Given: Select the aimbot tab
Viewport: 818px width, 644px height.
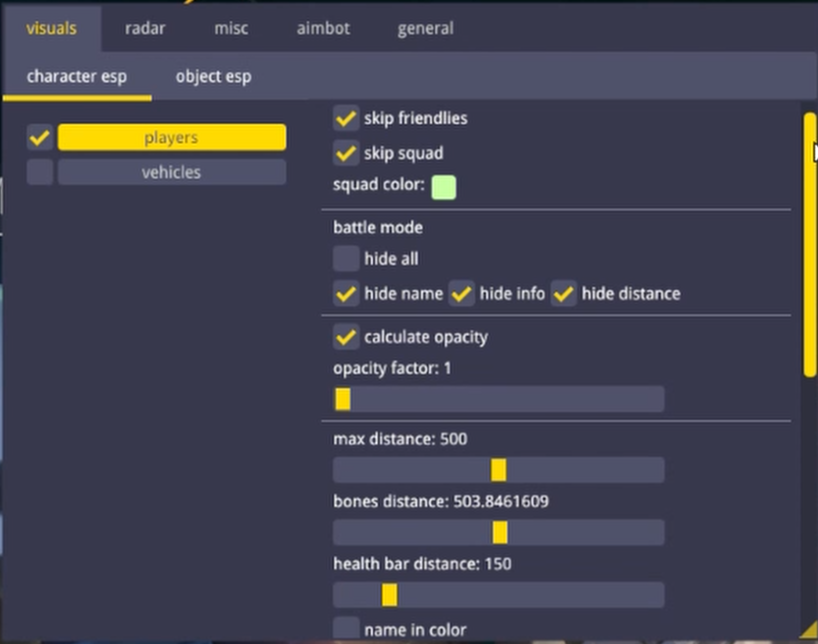Looking at the screenshot, I should (x=323, y=28).
